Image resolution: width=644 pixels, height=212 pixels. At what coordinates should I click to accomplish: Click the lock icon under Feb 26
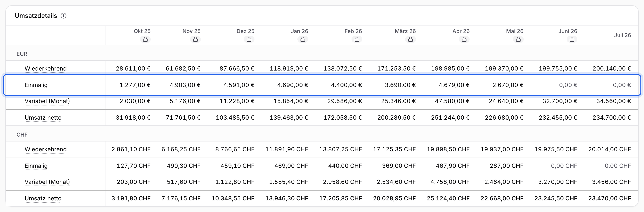click(x=357, y=39)
